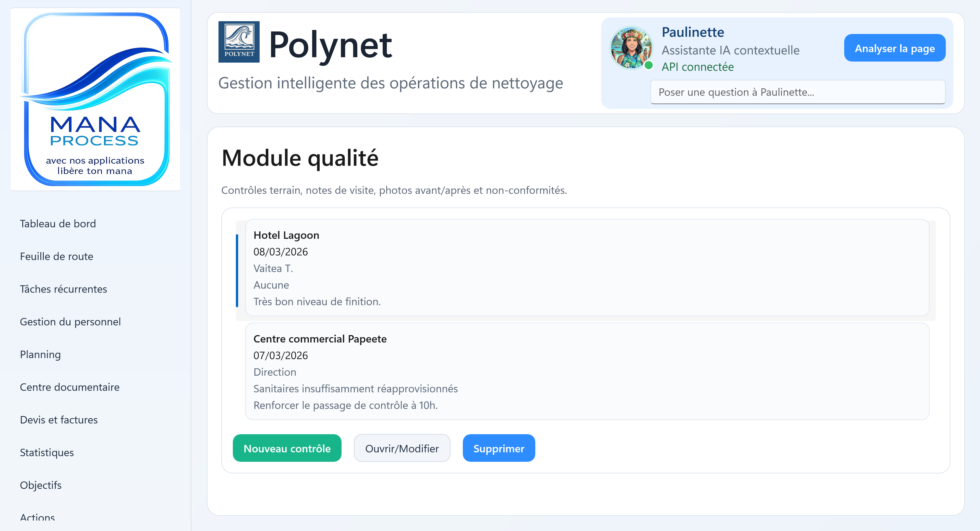Click the Mana Process logo image
This screenshot has width=980, height=531.
[x=95, y=99]
